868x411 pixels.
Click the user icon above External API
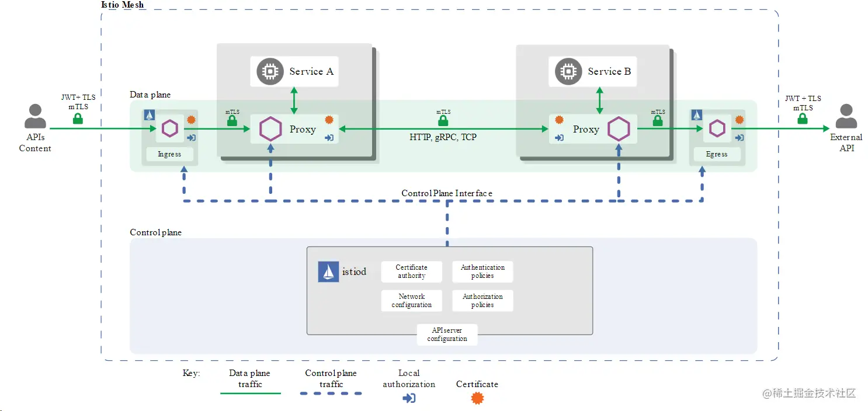click(846, 116)
